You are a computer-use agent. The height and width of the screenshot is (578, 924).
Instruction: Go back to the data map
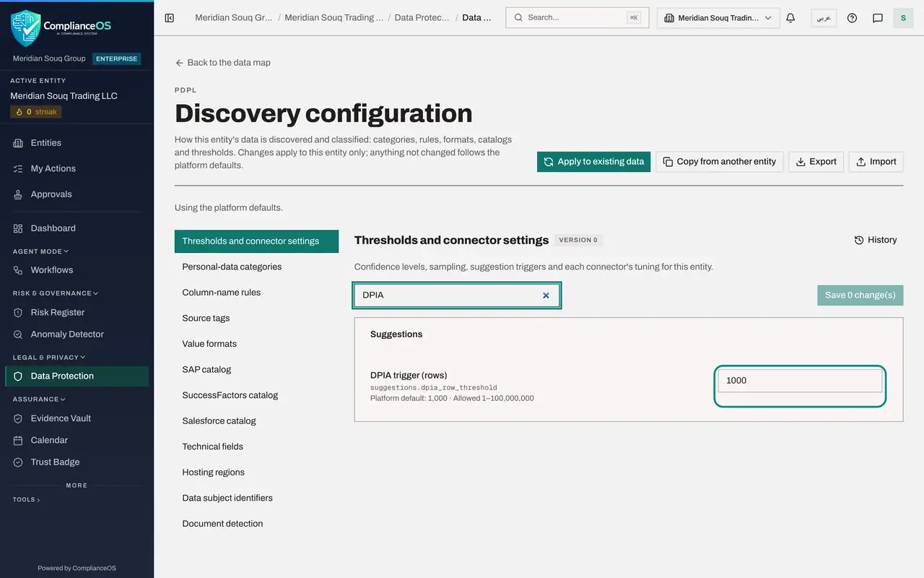pos(222,63)
